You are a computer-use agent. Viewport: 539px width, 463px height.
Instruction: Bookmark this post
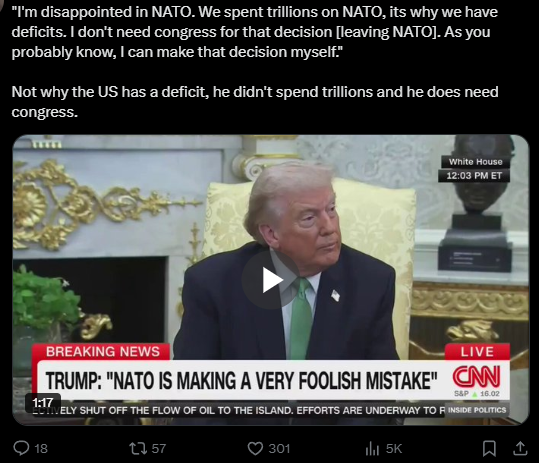(x=489, y=449)
